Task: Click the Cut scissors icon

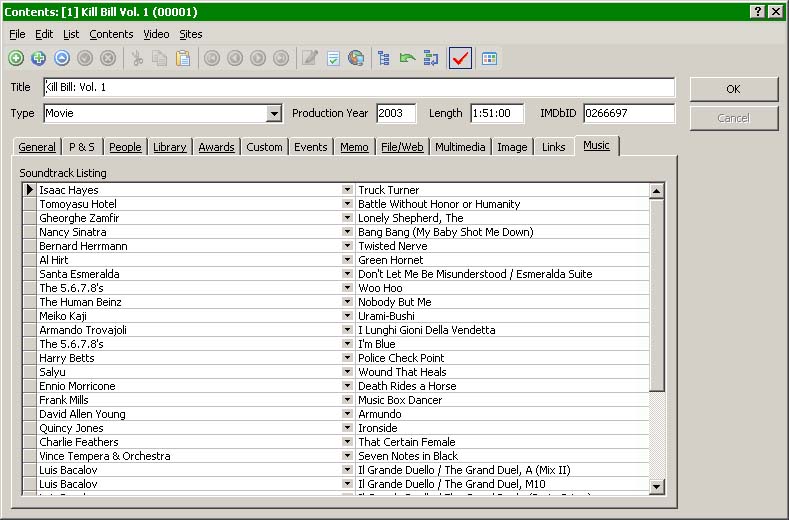Action: [137, 58]
